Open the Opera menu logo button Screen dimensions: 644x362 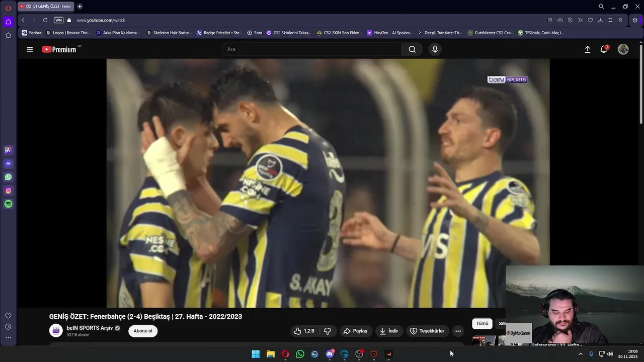8,8
